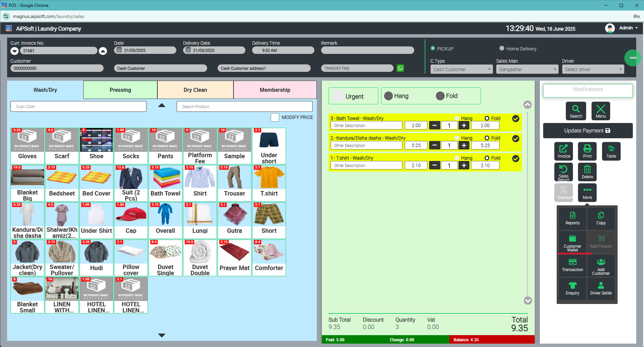This screenshot has height=347, width=644.
Task: Add Trouser product to order
Action: coord(235,183)
